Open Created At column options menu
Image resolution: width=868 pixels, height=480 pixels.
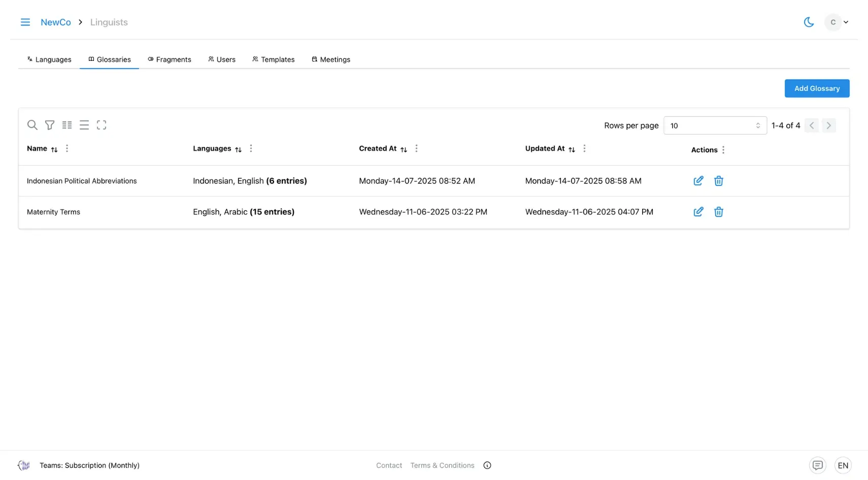click(416, 148)
